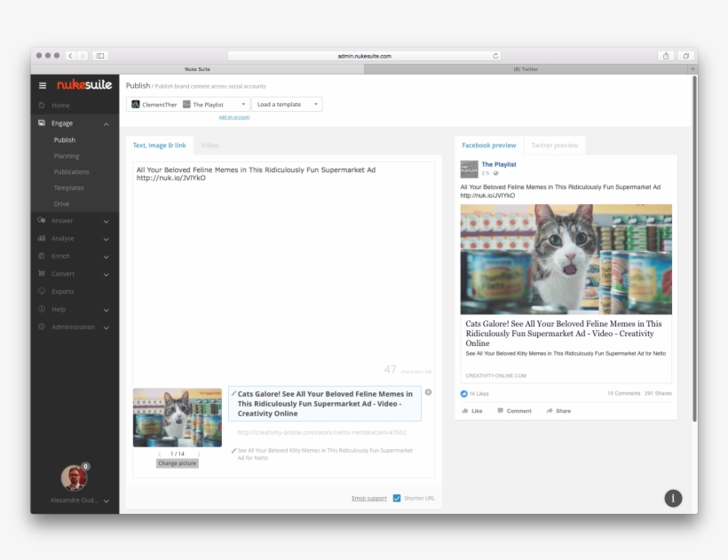Open Emoji support link

(368, 499)
